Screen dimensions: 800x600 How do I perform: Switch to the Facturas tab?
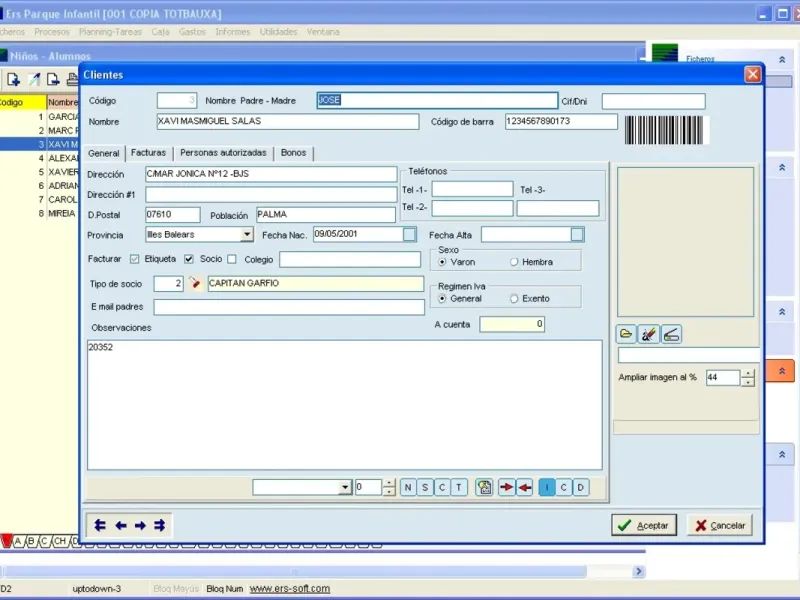pyautogui.click(x=148, y=153)
